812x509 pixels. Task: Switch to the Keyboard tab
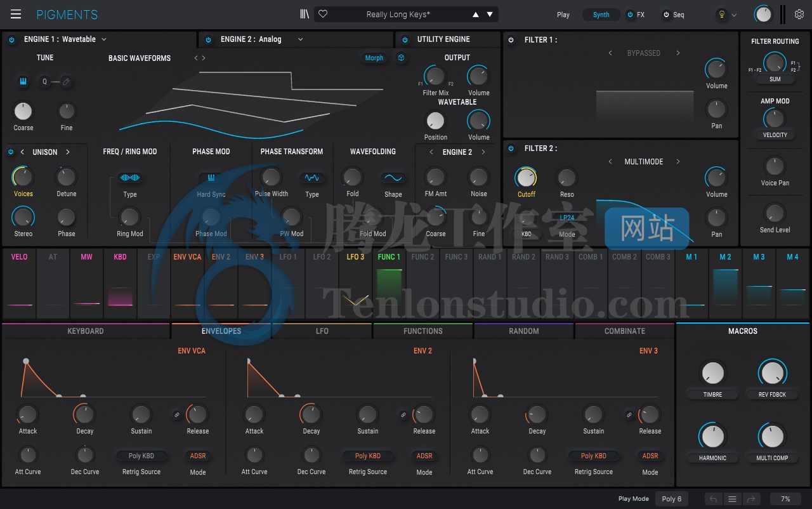[x=86, y=331]
